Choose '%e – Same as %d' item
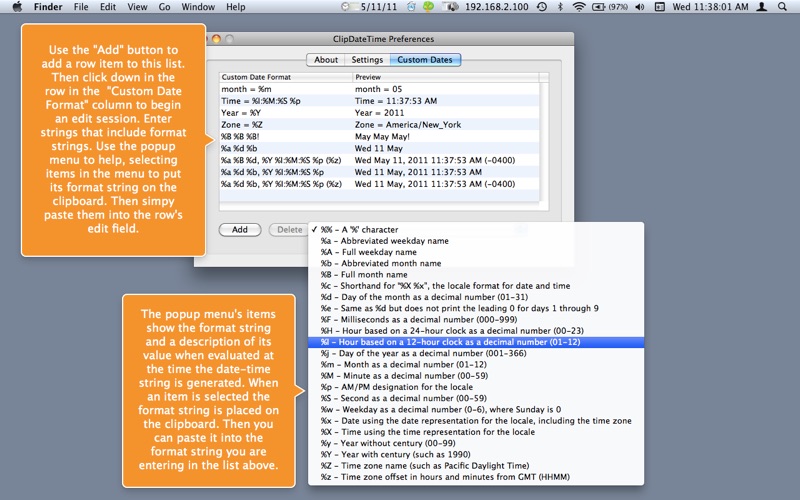This screenshot has height=500, width=800. point(476,308)
